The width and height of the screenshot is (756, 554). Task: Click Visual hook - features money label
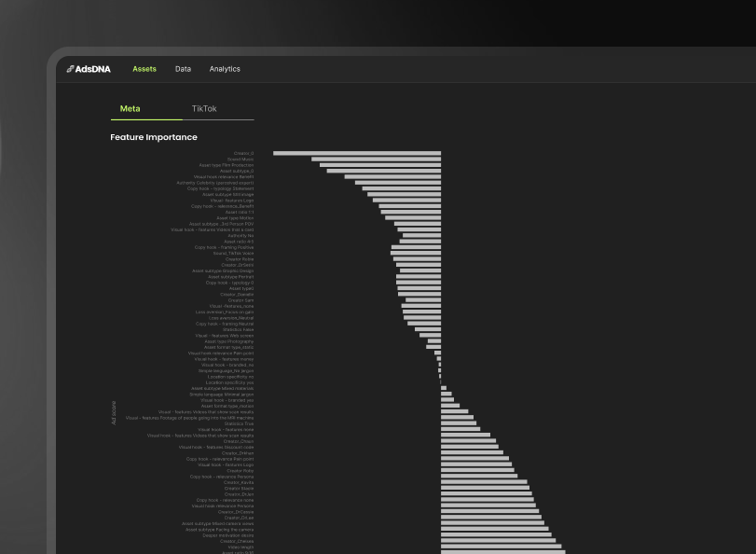pyautogui.click(x=224, y=359)
